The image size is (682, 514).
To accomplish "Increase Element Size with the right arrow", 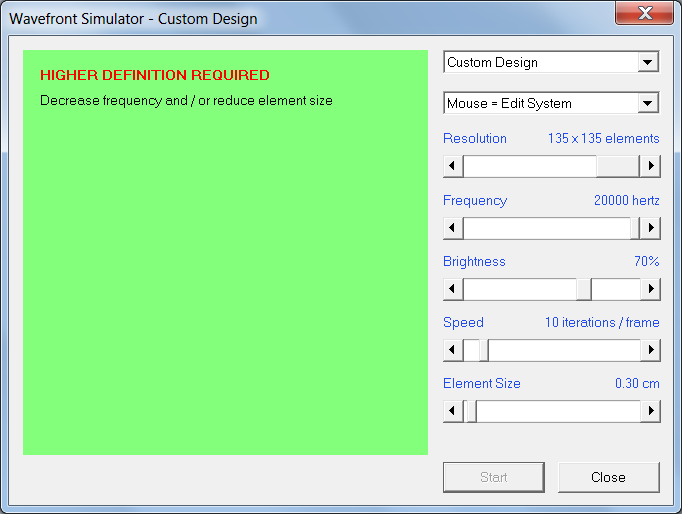I will [650, 411].
